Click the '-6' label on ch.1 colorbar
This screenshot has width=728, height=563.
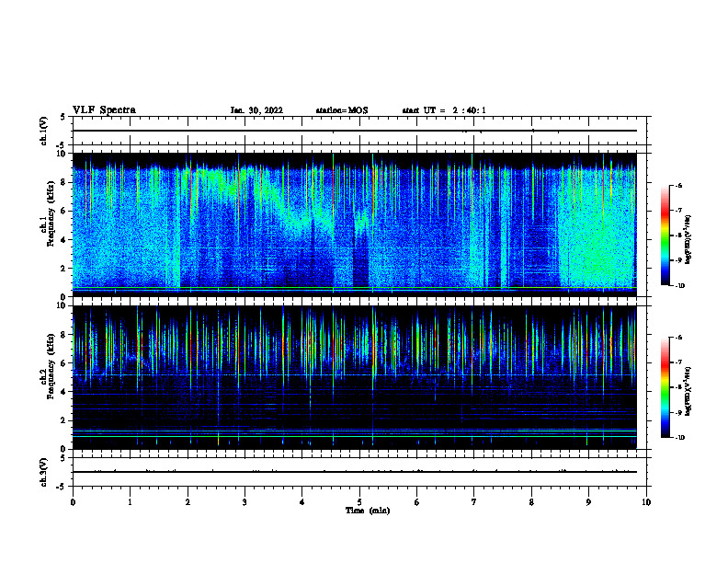[x=678, y=185]
